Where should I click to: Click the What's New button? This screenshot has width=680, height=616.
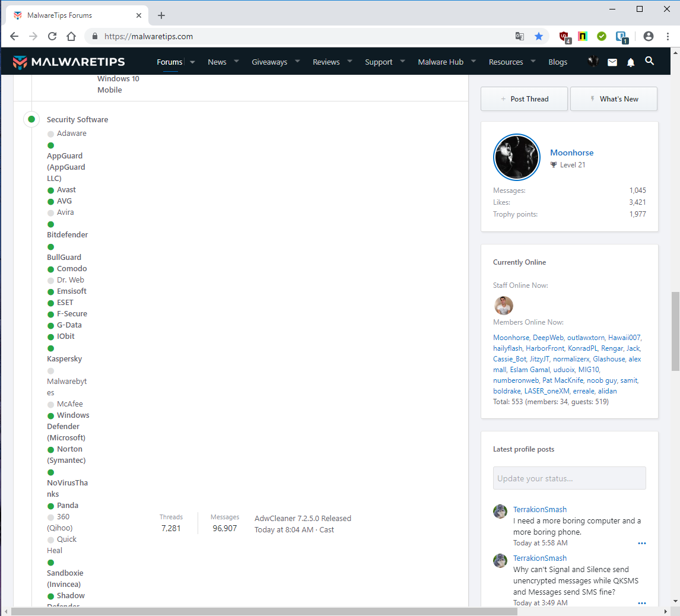[x=614, y=99]
